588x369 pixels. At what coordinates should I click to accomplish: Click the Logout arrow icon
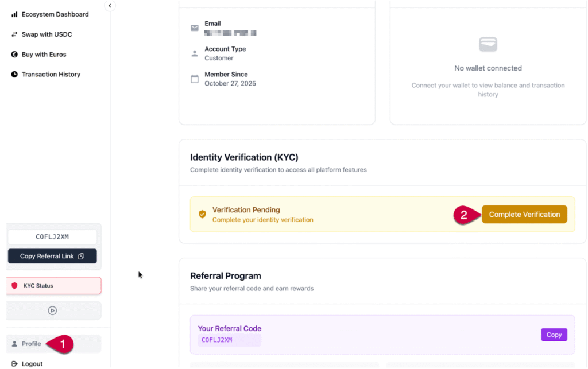[x=14, y=364]
